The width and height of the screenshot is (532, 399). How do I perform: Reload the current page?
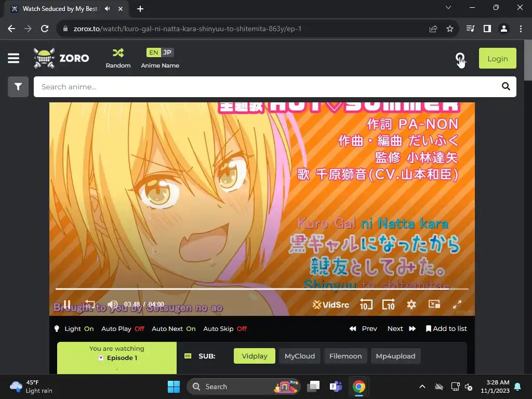45,29
